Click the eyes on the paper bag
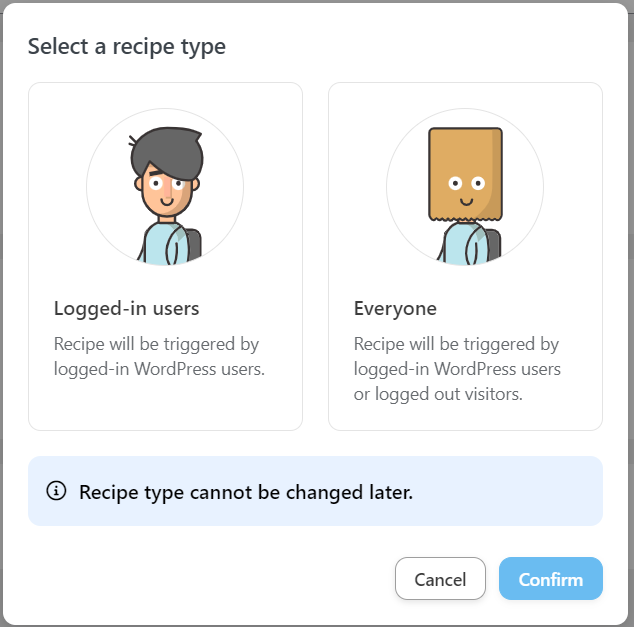The height and width of the screenshot is (627, 634). tap(465, 183)
